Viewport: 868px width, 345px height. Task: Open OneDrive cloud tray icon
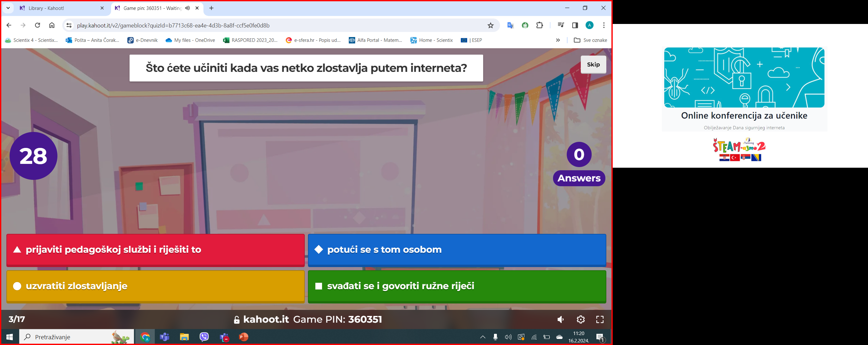(x=559, y=337)
